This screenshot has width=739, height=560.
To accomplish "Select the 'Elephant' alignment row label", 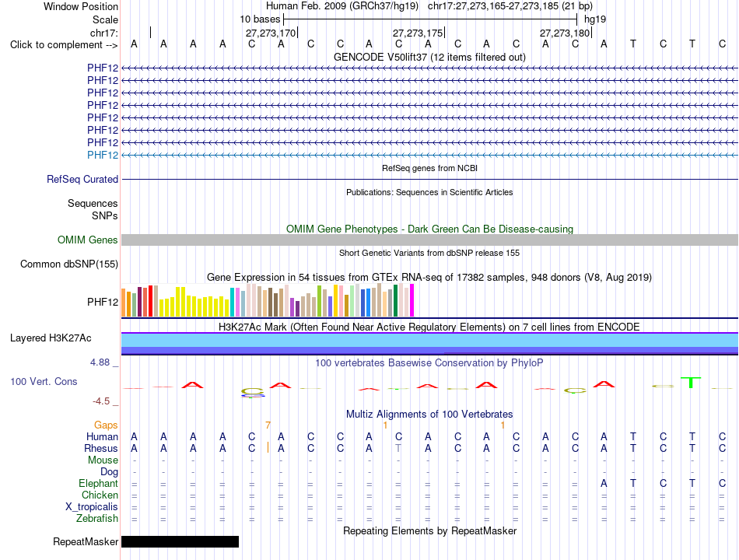I will click(x=98, y=483).
